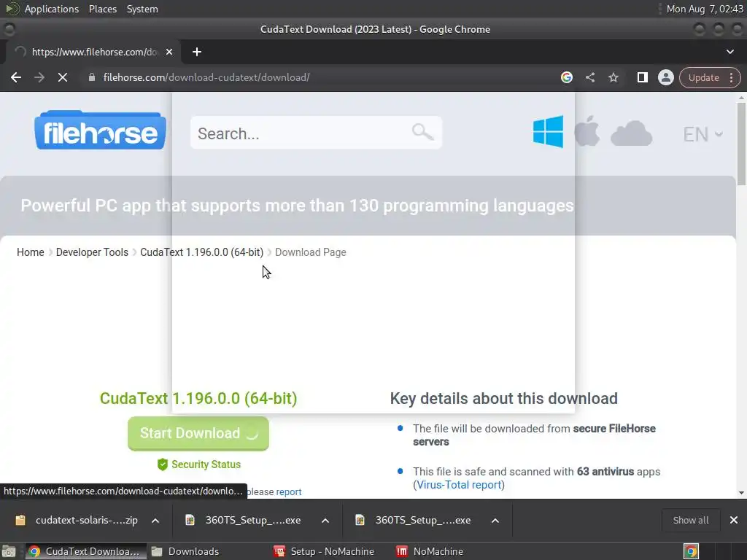Bookmark this page with the star icon
Screen dimensions: 747x560
click(613, 77)
